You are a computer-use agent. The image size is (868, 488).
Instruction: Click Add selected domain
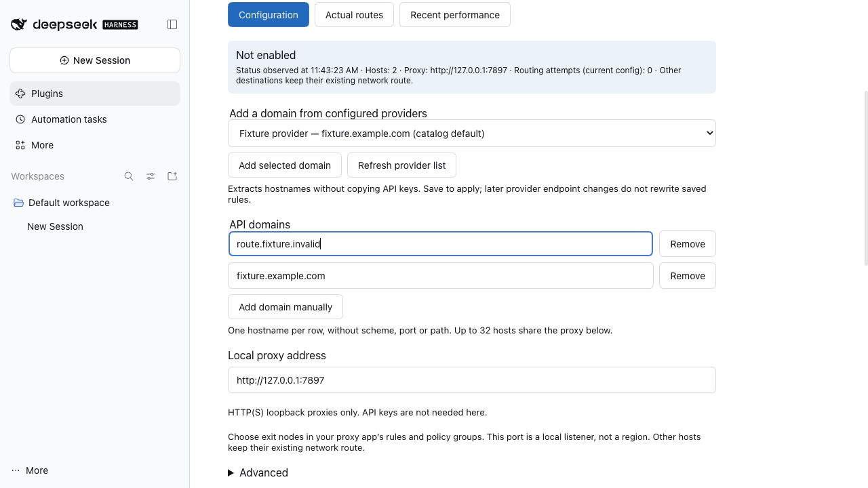point(285,165)
